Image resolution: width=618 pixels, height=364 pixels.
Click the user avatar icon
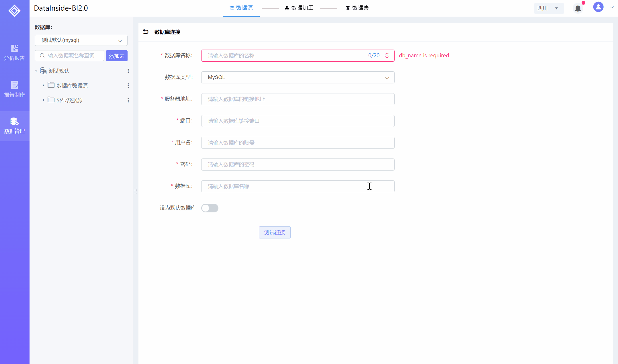(x=598, y=7)
